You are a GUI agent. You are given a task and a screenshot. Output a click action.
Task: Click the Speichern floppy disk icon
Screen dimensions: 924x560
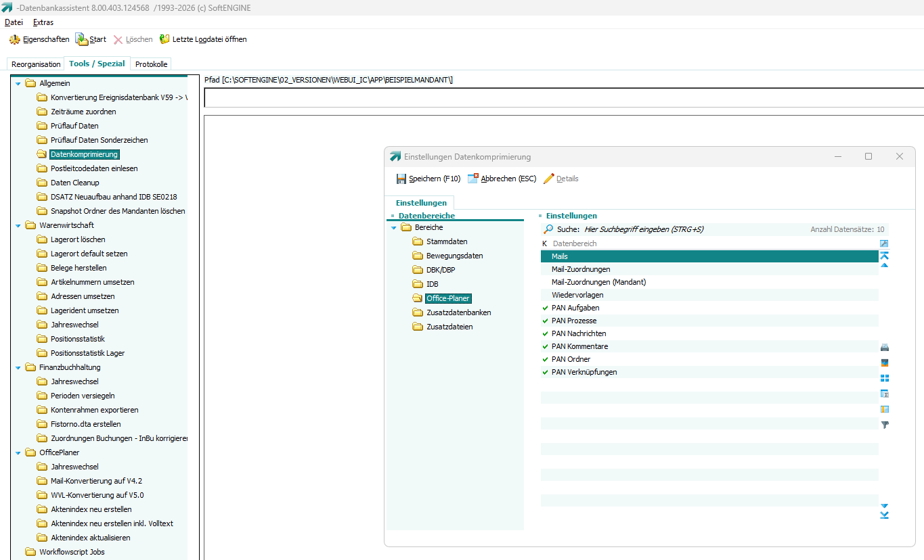pos(401,179)
